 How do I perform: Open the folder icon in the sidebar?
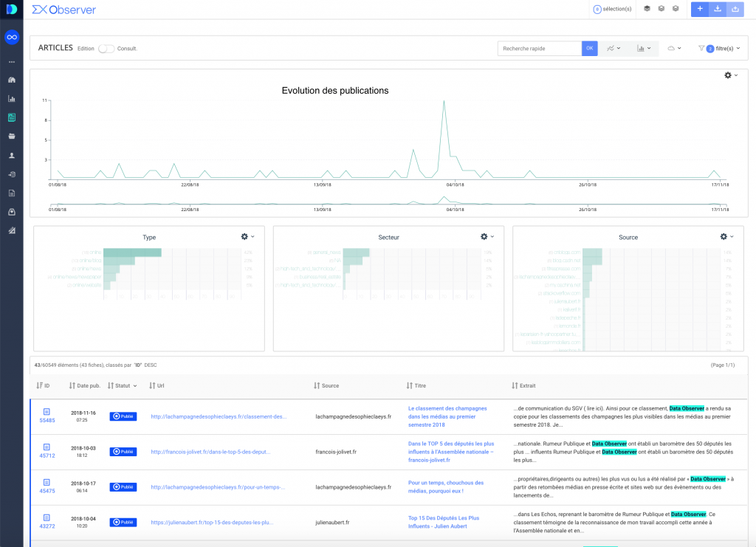pyautogui.click(x=11, y=137)
